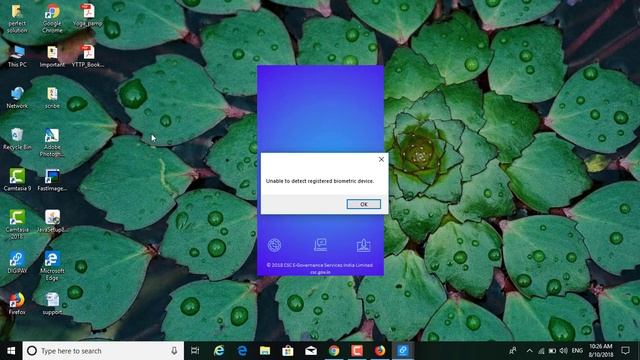Click the Type here to search box
Screen dimensions: 640x360
103,351
